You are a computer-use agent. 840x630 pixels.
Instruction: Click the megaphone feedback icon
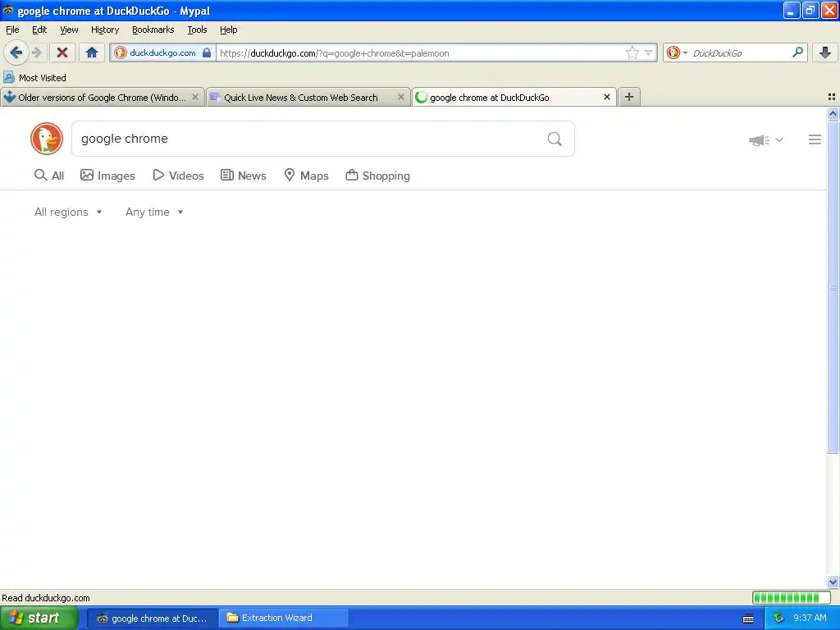(759, 139)
